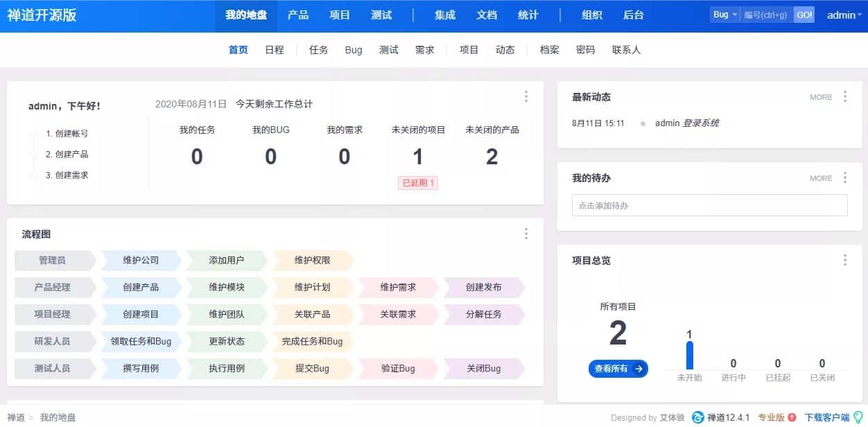Click the 未关闭的产品 count 2

tap(492, 157)
